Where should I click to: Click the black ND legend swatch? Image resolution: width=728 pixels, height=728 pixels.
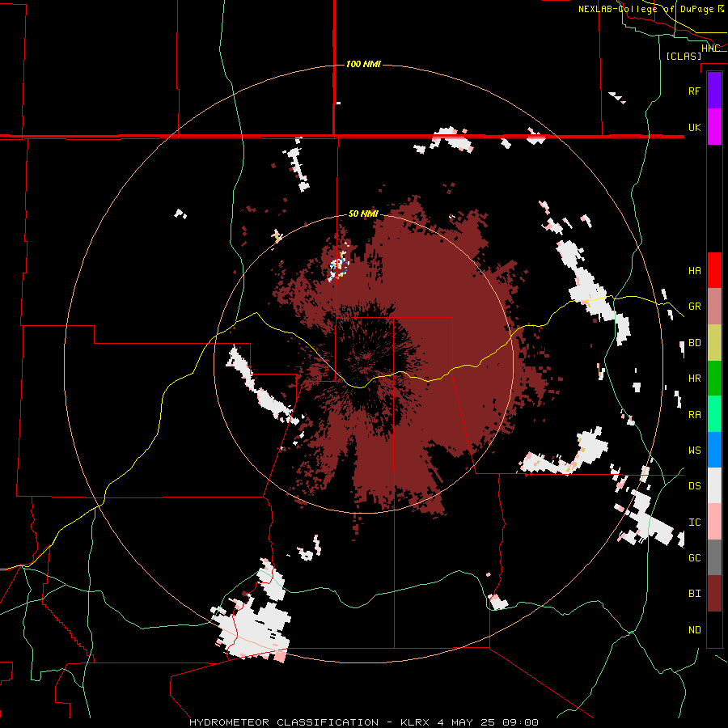tap(714, 629)
